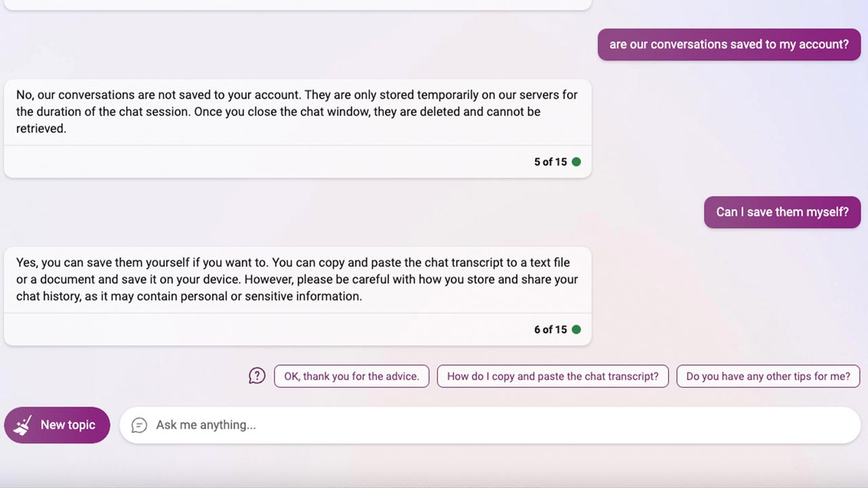Viewport: 868px width, 488px height.
Task: Click the question mark suggestions icon
Action: pyautogui.click(x=257, y=375)
